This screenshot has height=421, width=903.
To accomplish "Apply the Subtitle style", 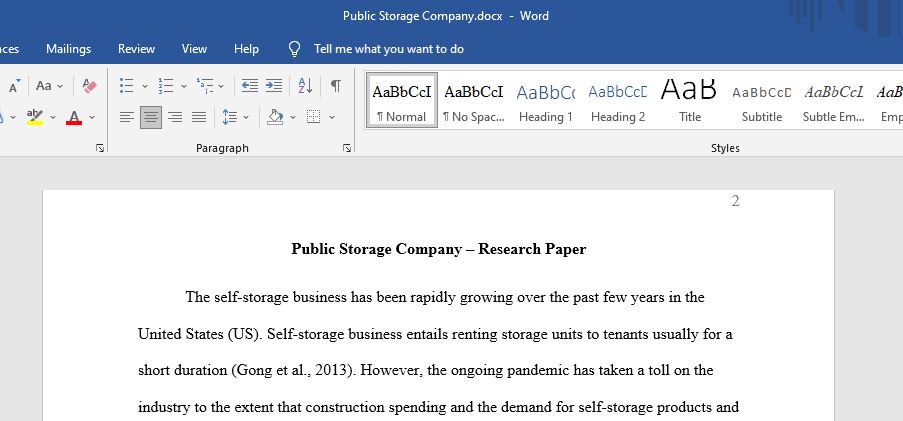I will [x=761, y=100].
